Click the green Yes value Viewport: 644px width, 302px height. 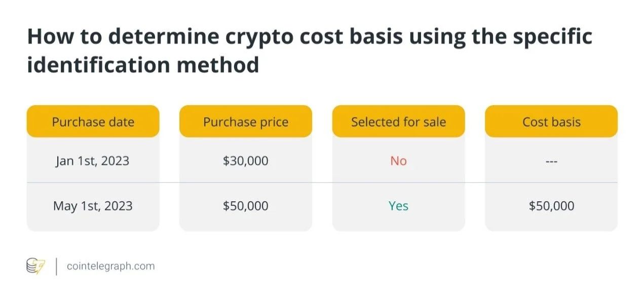(x=399, y=206)
